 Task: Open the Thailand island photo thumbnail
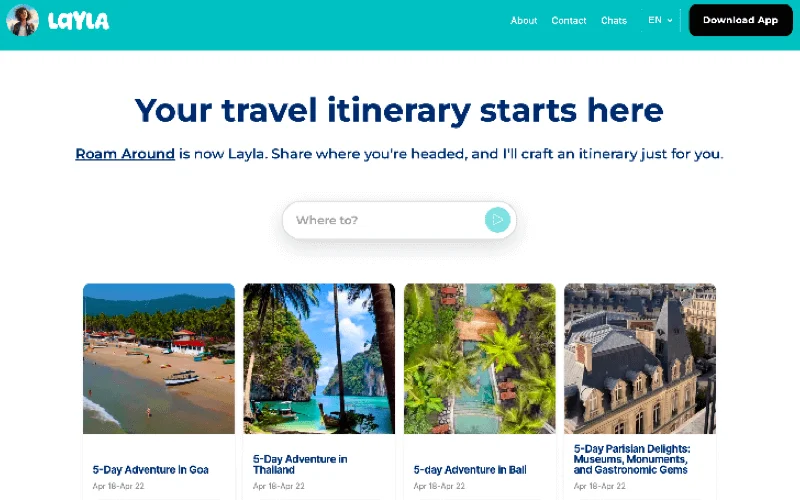(319, 359)
